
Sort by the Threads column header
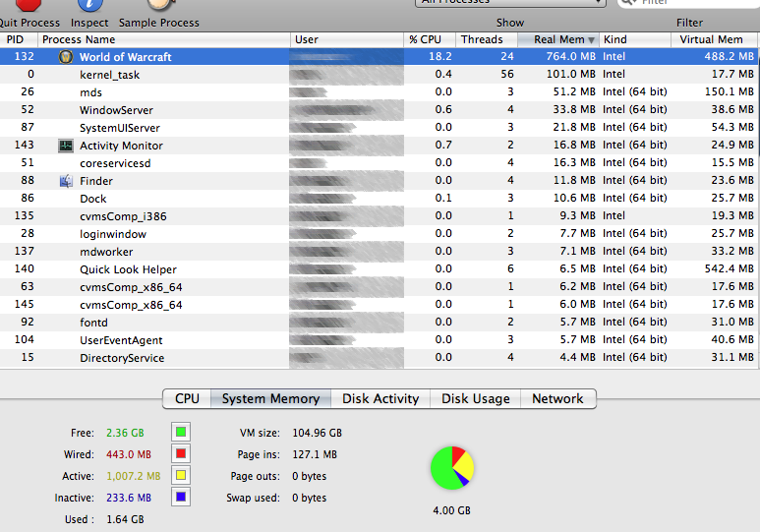tap(487, 39)
